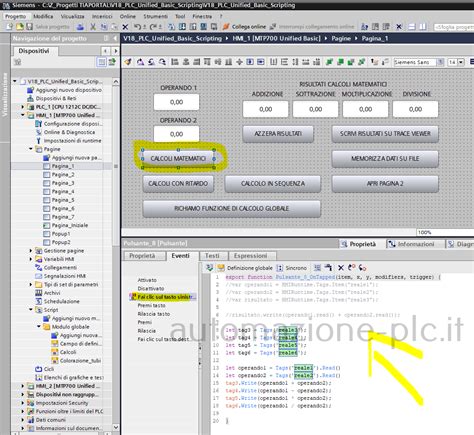Select Pagina_2 in project tree
This screenshot has width=474, height=435.
tap(63, 175)
